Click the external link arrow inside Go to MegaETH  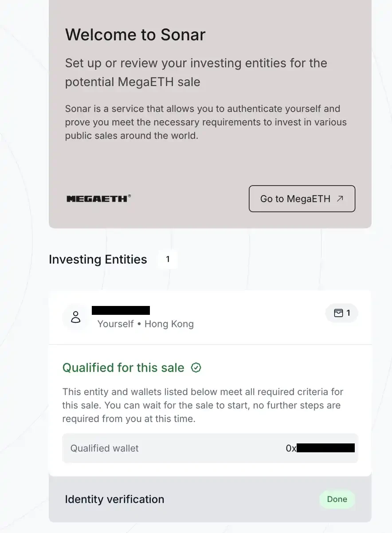point(339,199)
